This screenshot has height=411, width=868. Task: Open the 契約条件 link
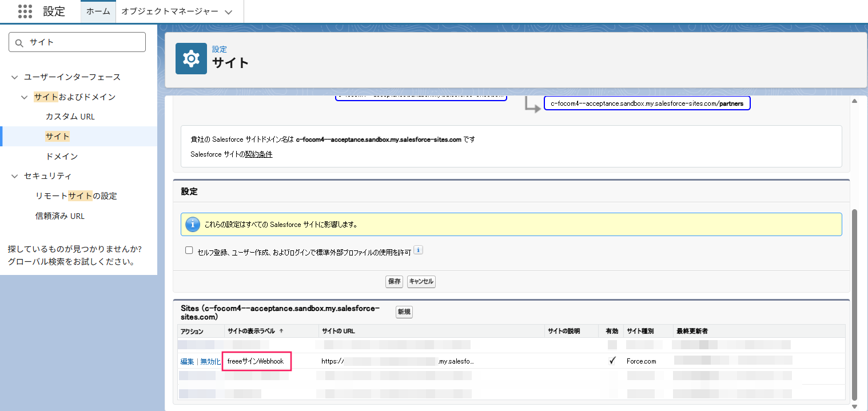[x=258, y=154]
